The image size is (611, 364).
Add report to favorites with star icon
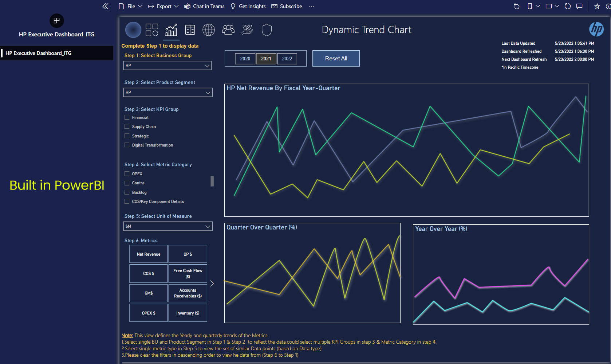point(597,6)
